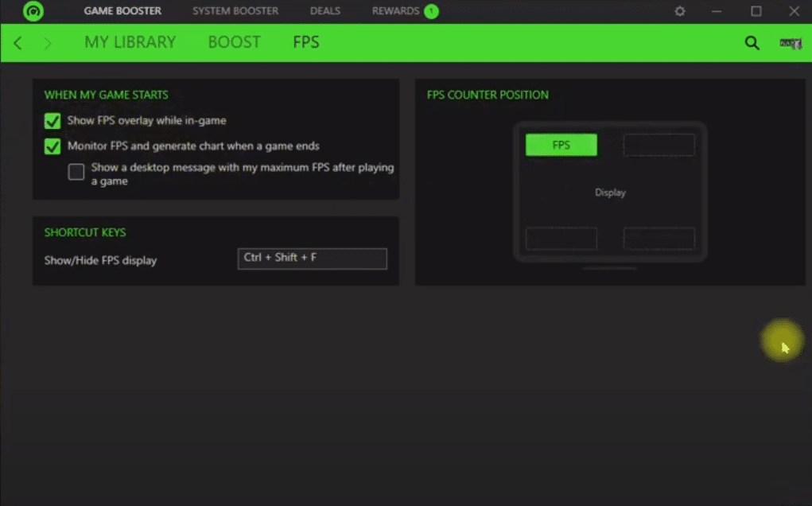Enable desktop message with maximum FPS
The height and width of the screenshot is (506, 812).
[76, 171]
